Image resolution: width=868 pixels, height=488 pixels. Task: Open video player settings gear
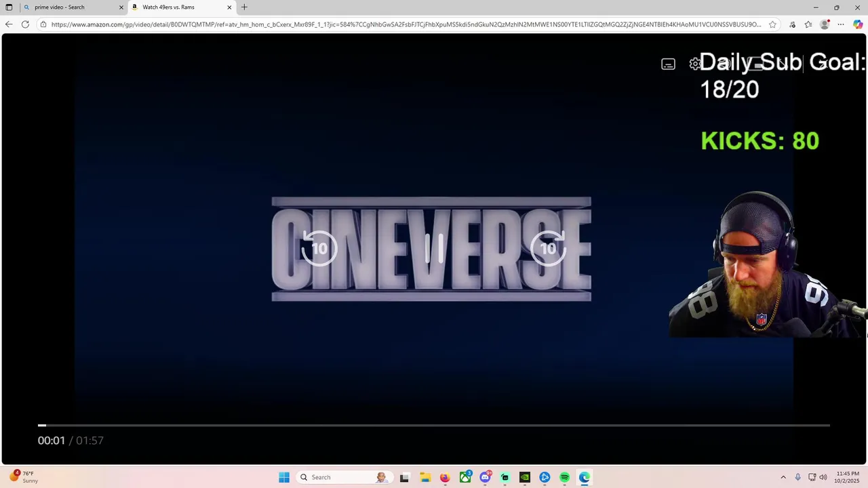point(695,64)
